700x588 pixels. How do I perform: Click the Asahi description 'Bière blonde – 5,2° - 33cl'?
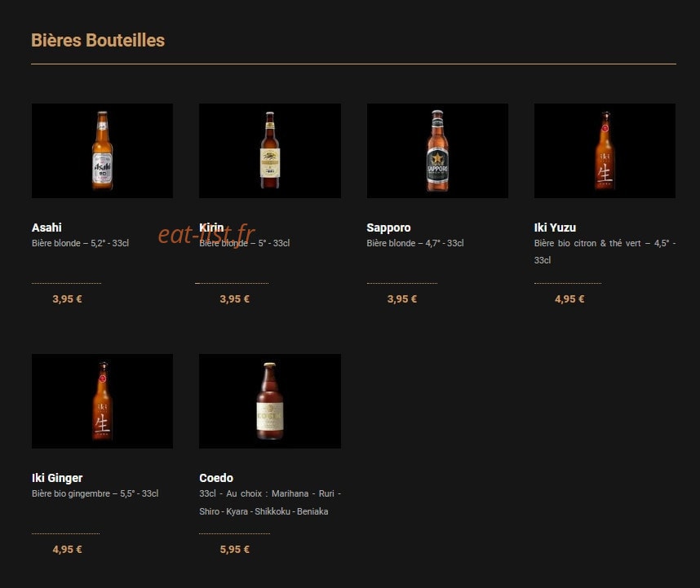80,243
